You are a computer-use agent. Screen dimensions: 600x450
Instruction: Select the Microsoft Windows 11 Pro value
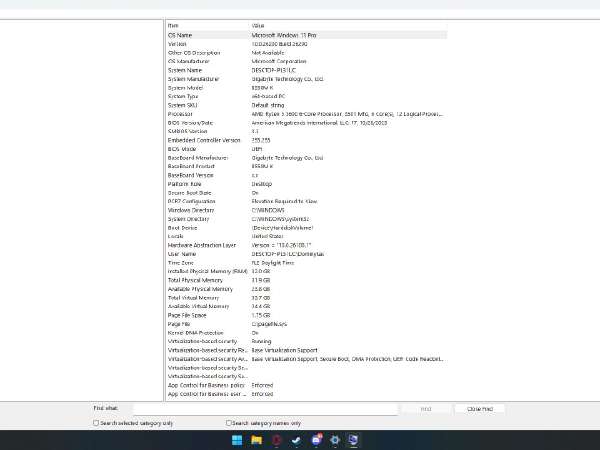pos(284,35)
